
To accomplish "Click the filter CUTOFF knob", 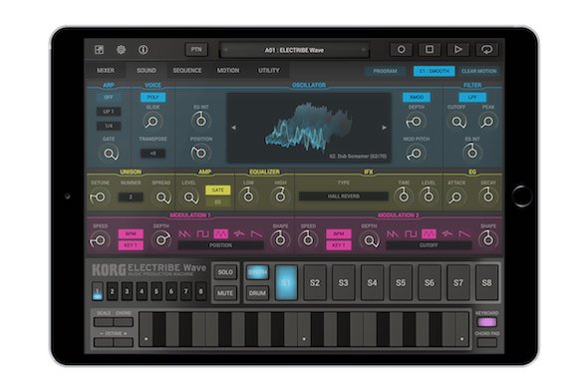I will [x=457, y=122].
